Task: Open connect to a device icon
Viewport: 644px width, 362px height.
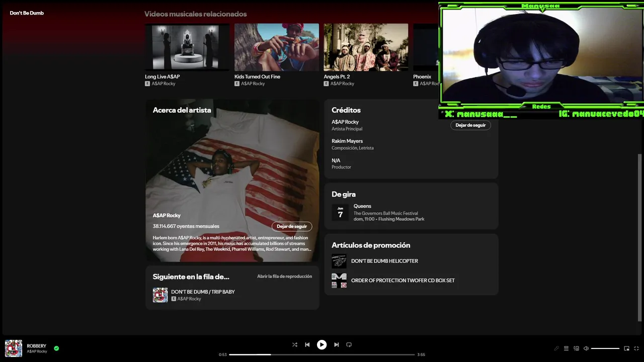Action: coord(577,348)
